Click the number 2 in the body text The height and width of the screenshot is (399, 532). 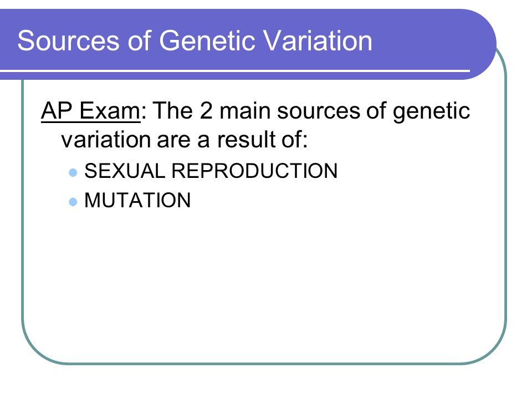pyautogui.click(x=206, y=111)
